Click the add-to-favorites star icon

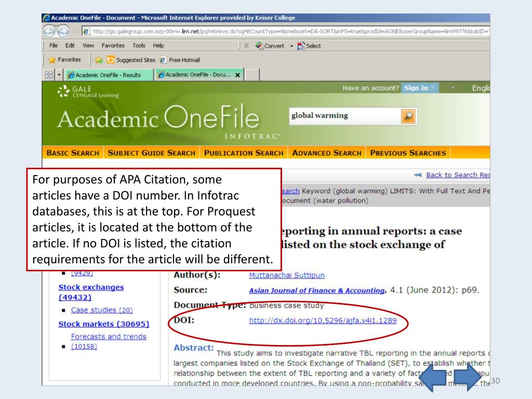[99, 60]
